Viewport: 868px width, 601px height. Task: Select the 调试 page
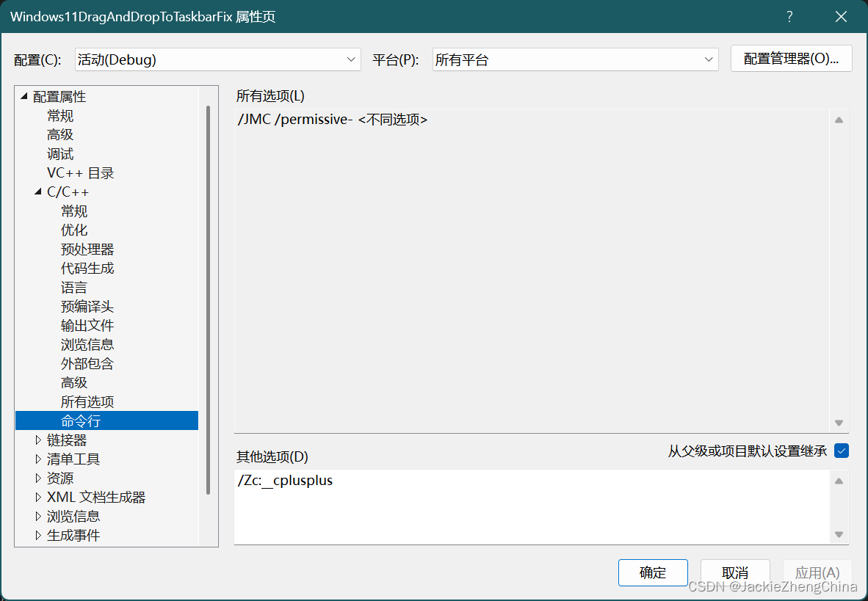click(60, 154)
